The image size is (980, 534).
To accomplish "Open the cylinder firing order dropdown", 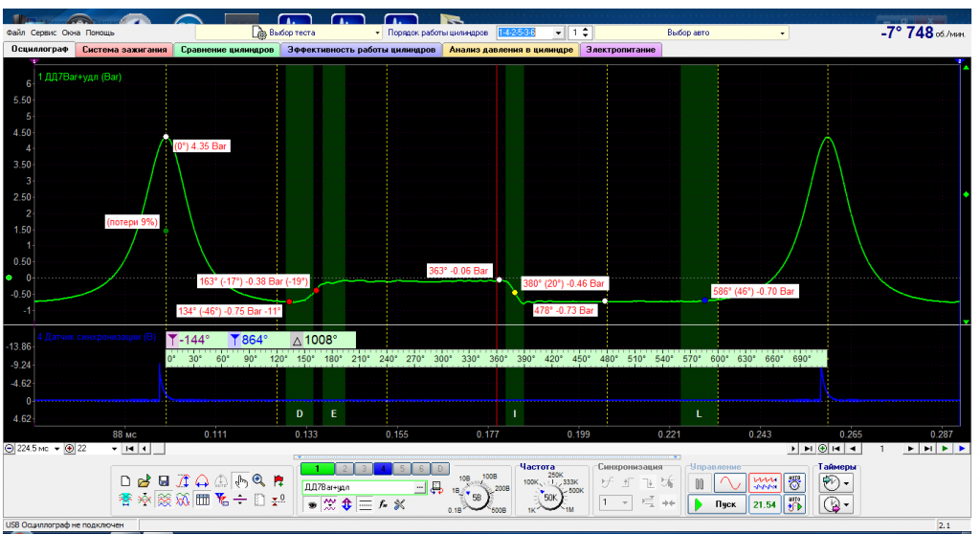I will pos(558,33).
